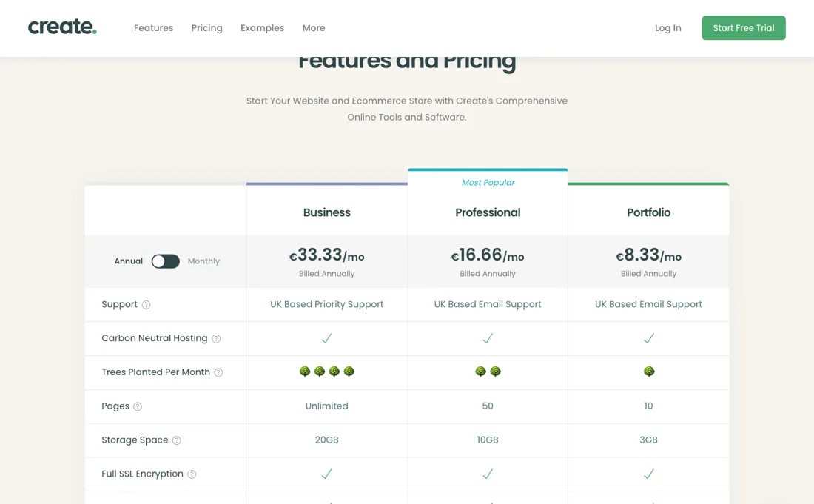The width and height of the screenshot is (814, 504).
Task: Click the Create logo
Action: point(62,27)
